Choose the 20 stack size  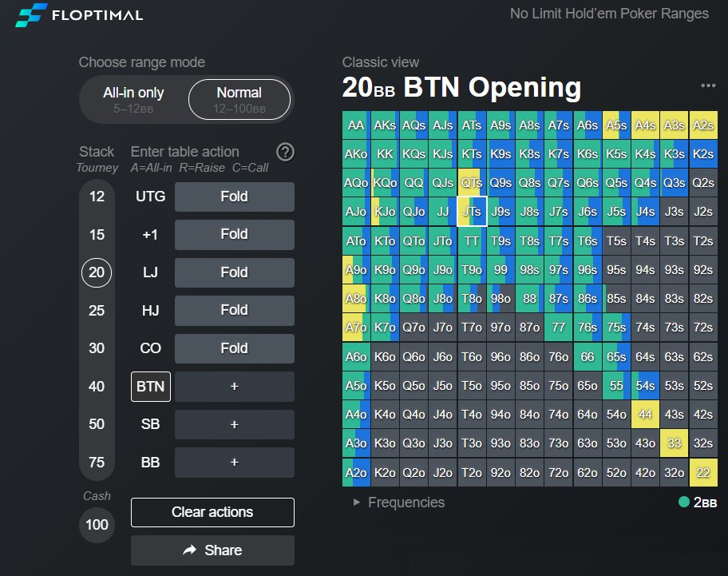click(97, 272)
